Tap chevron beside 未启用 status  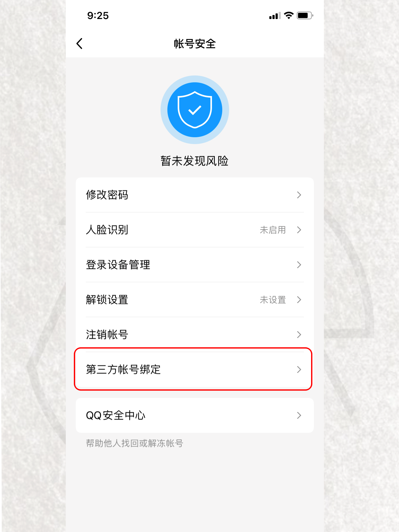click(x=299, y=230)
